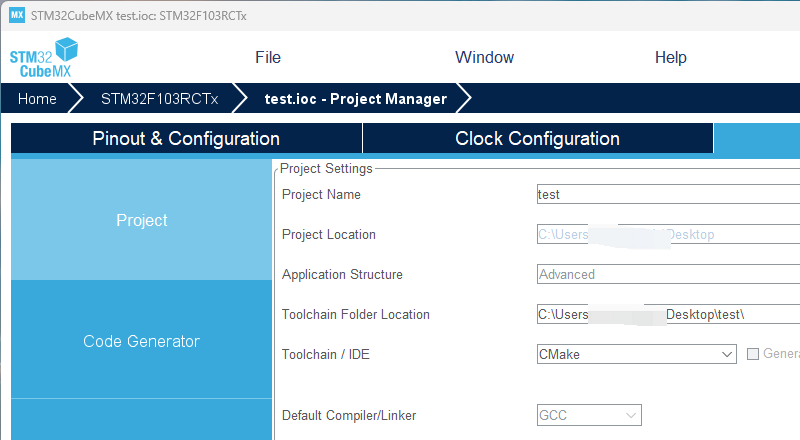Toggle the Generate checkbox beside Toolchain dropdown
Image resolution: width=800 pixels, height=440 pixels.
pyautogui.click(x=753, y=354)
